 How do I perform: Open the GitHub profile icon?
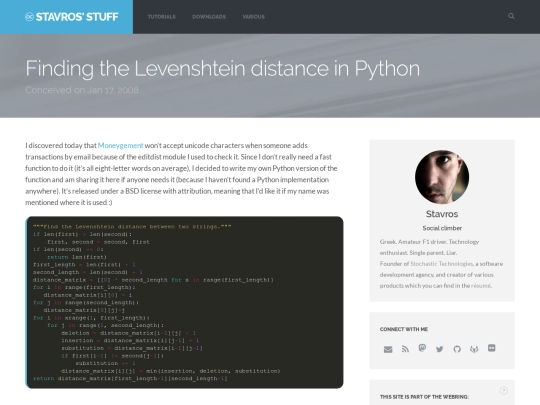coord(457,349)
